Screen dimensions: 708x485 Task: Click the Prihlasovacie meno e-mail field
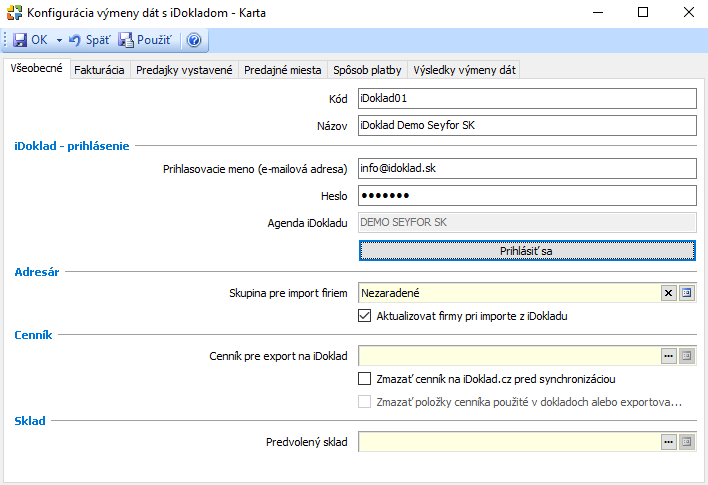tap(526, 168)
